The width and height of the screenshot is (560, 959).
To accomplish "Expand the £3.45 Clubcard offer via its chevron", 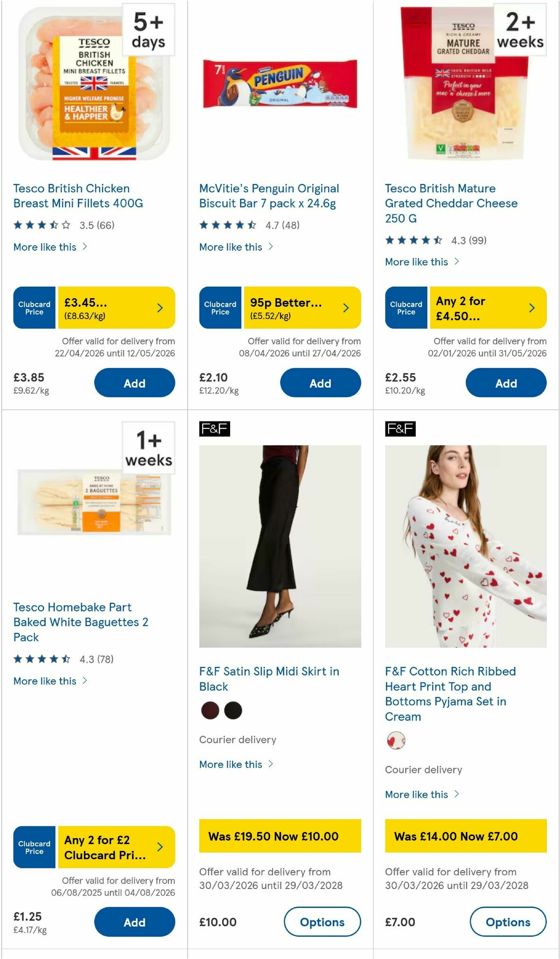I will (160, 308).
